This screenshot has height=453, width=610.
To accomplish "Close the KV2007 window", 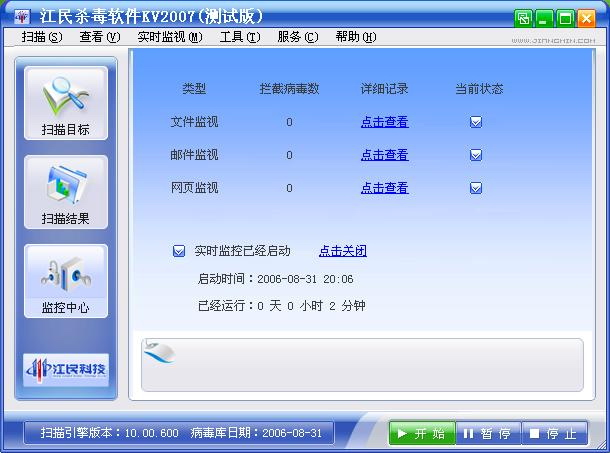I will tap(586, 18).
